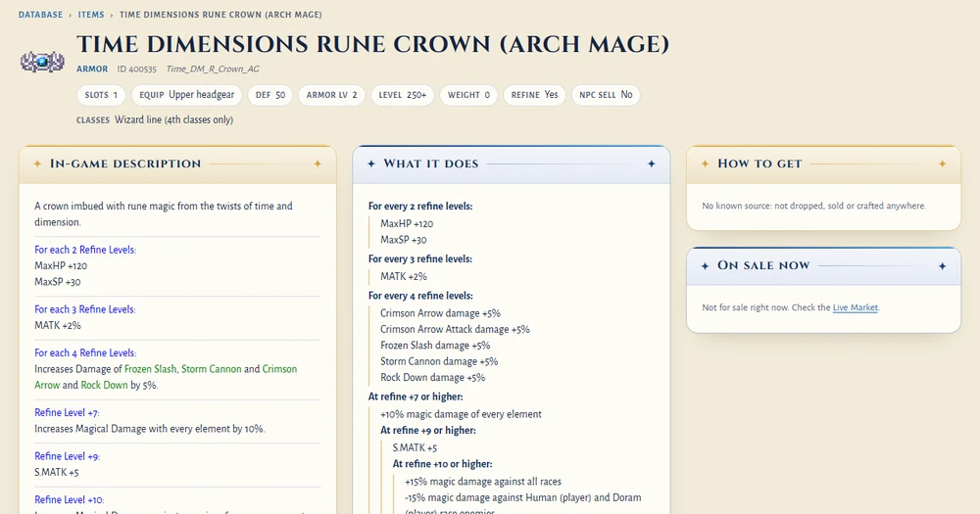The width and height of the screenshot is (980, 514).
Task: Click the SLOTS 1 pill
Action: 101,95
